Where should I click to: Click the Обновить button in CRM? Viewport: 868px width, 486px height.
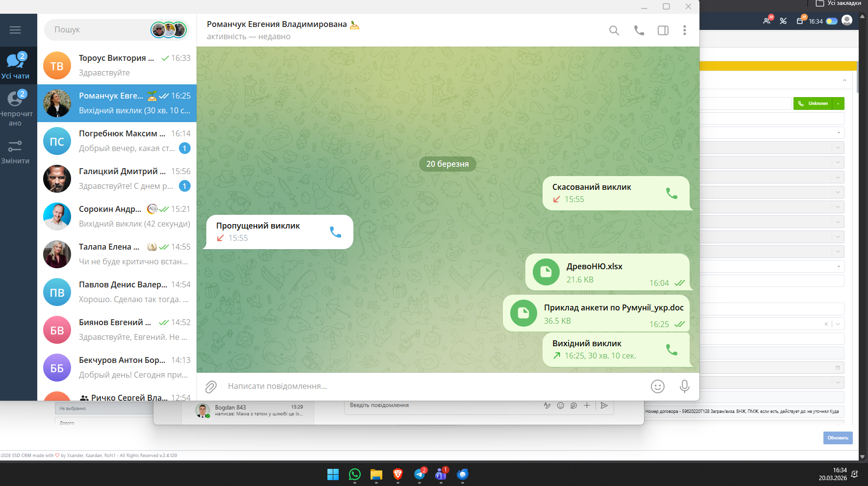pyautogui.click(x=838, y=438)
